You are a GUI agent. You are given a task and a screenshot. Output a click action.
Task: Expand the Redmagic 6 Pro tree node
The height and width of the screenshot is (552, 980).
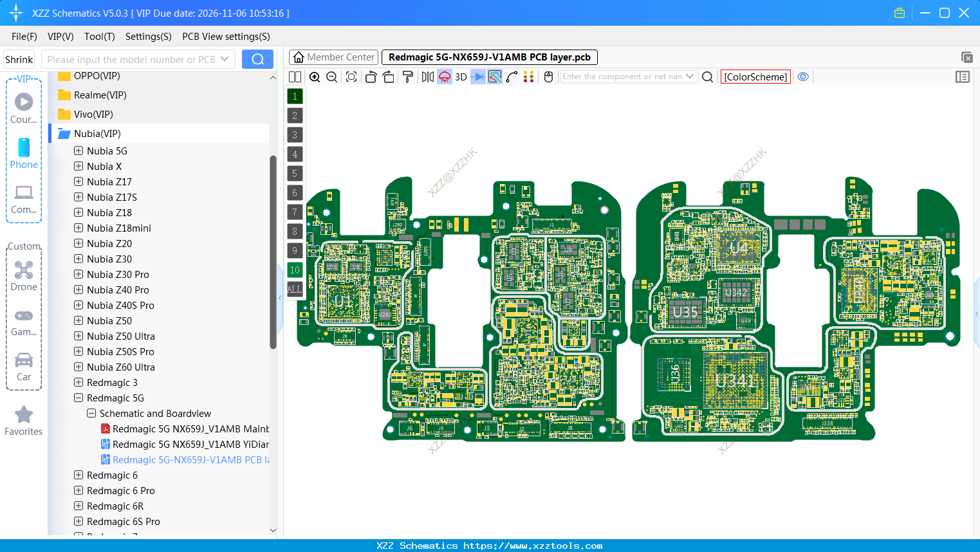[78, 490]
